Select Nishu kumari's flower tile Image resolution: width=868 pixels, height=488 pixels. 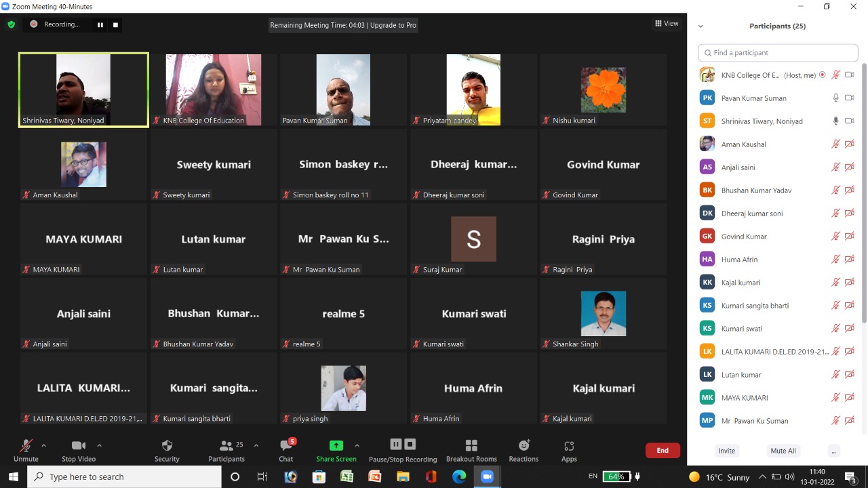point(604,89)
